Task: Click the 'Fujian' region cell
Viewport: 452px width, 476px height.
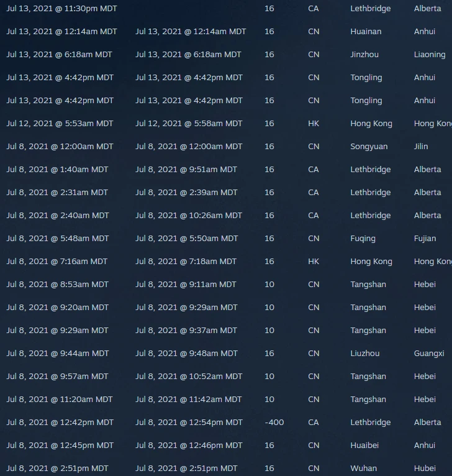Action: click(x=425, y=239)
